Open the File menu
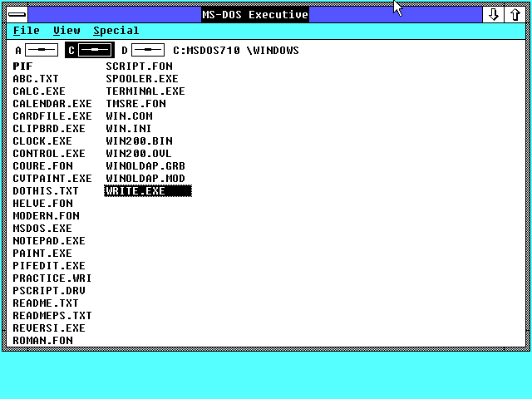 pos(26,31)
